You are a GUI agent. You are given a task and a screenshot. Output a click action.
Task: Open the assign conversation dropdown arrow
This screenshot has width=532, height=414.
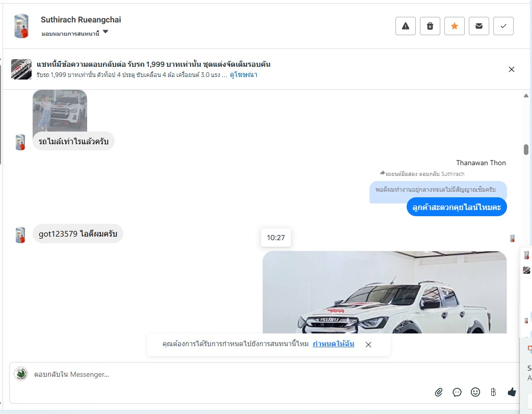click(x=105, y=32)
